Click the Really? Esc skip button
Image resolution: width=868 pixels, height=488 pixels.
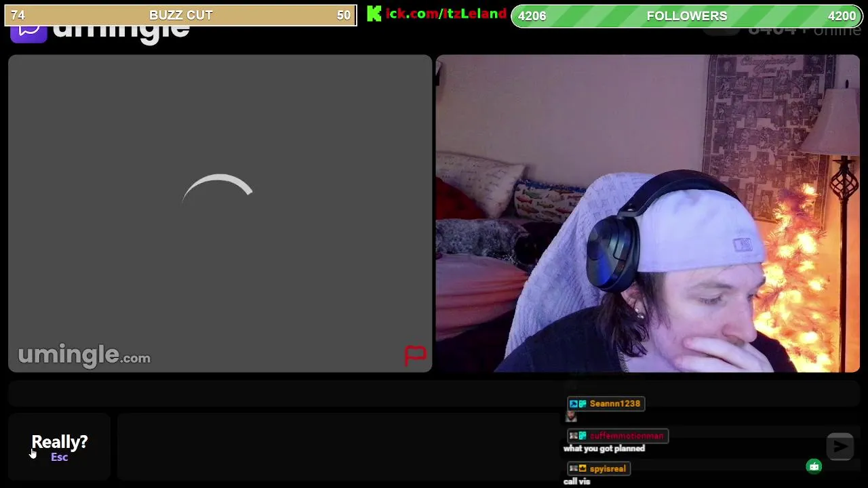(x=59, y=447)
